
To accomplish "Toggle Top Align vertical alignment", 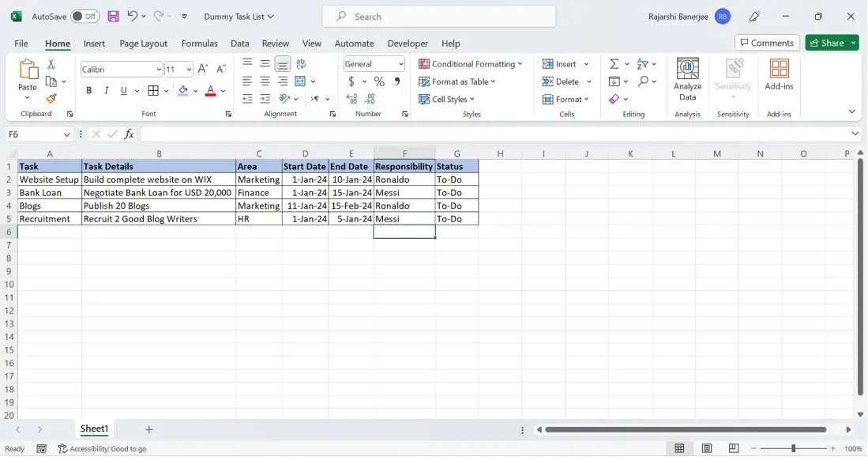I will (x=247, y=64).
